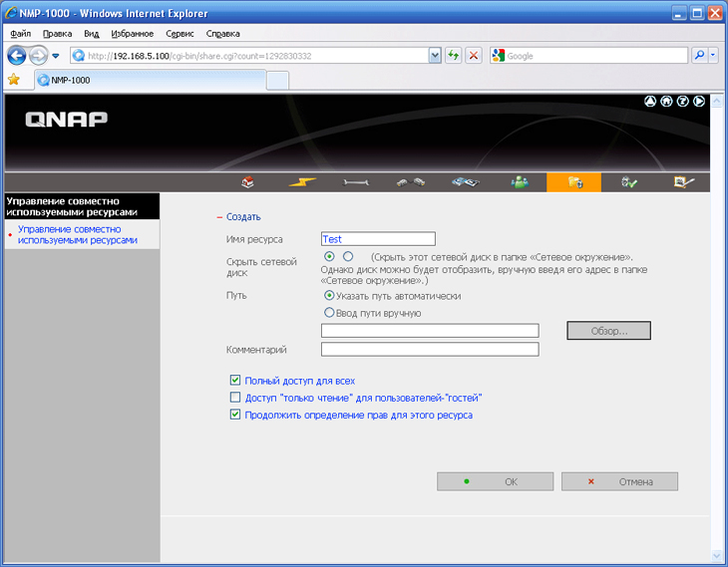The image size is (728, 567).
Task: Click the home icon in top-right corner
Action: coord(666,101)
